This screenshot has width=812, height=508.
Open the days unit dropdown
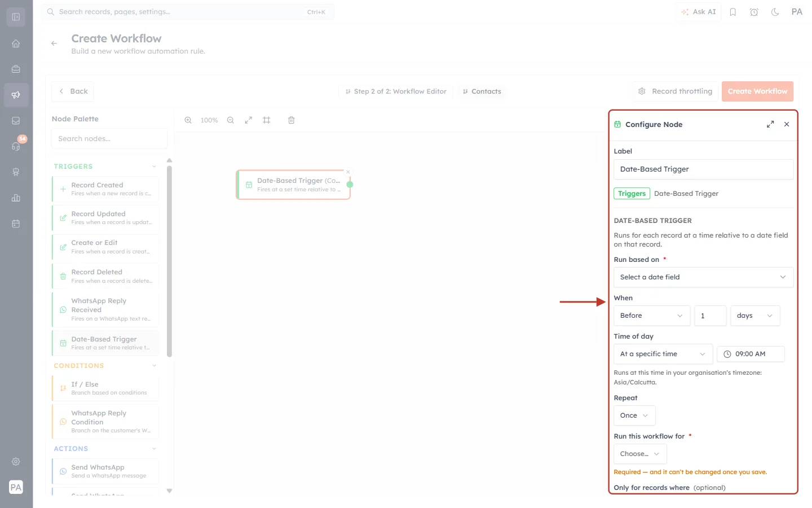click(755, 316)
